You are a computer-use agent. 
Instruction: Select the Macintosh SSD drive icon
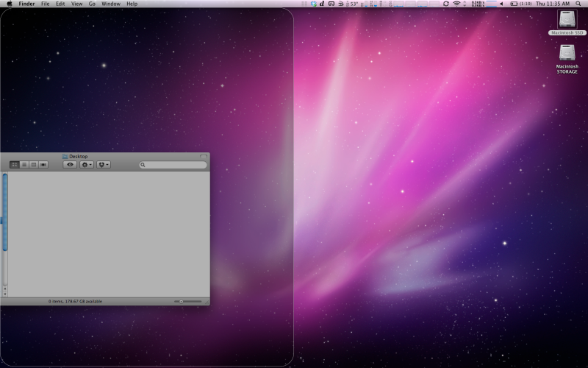coord(567,20)
